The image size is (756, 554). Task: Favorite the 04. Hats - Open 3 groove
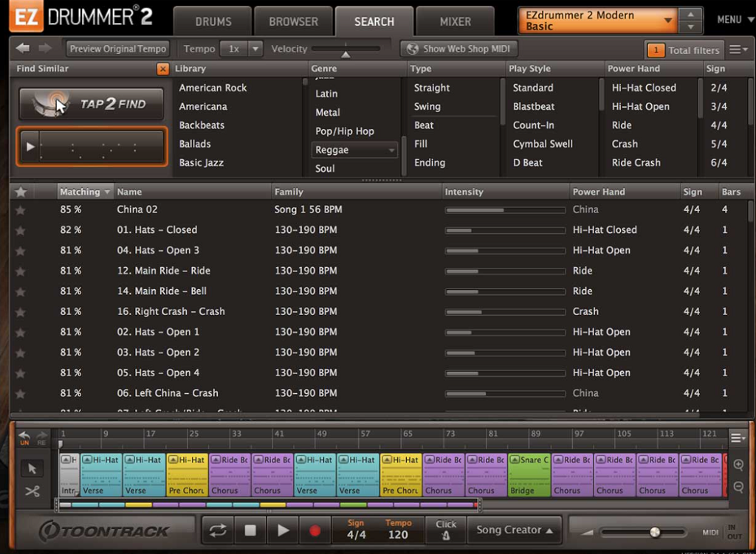point(20,251)
